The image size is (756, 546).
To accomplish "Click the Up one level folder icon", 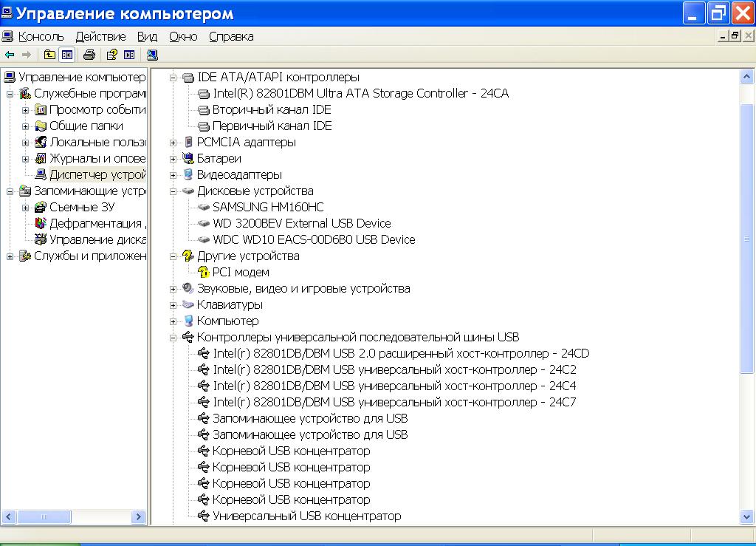I will pos(49,55).
